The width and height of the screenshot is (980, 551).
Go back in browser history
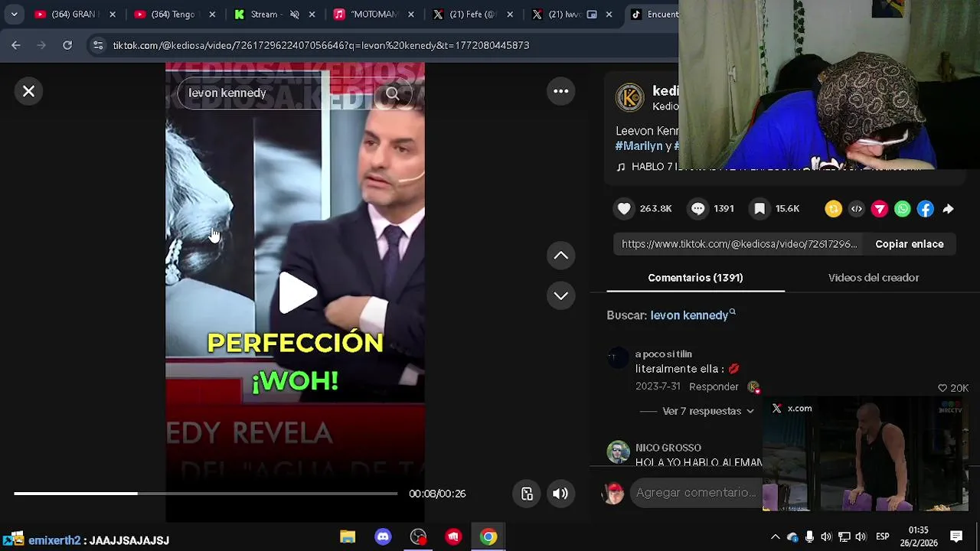tap(16, 45)
